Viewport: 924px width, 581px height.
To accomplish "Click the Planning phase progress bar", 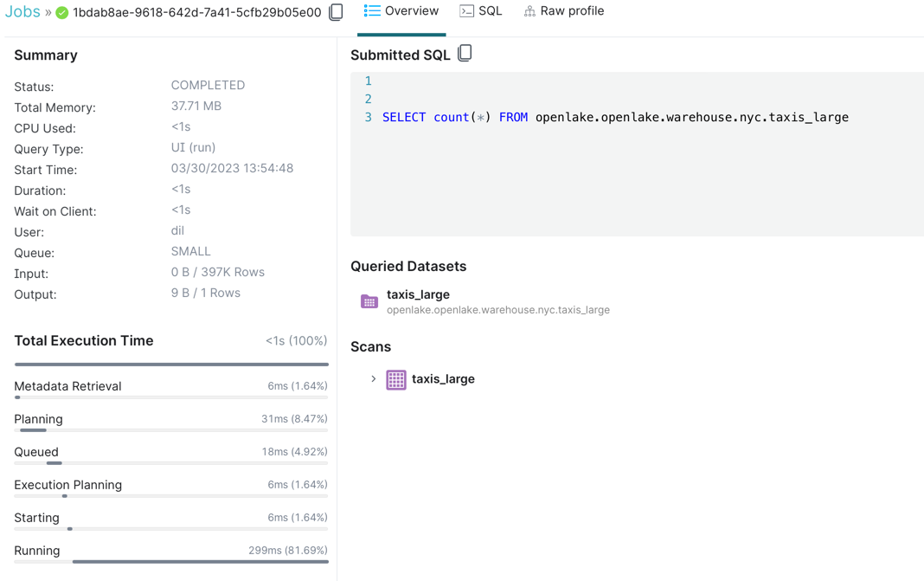I will point(33,430).
